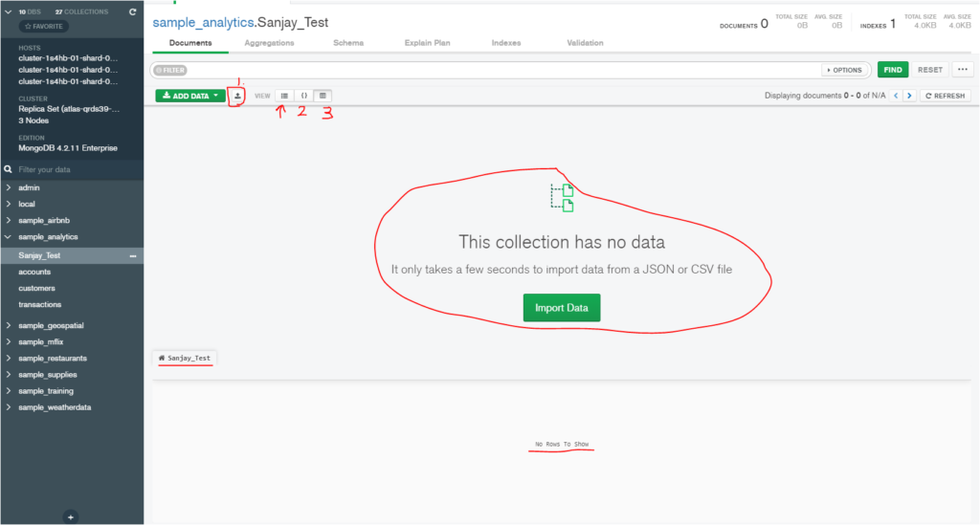Click the export collection icon
980x525 pixels.
pyautogui.click(x=237, y=96)
